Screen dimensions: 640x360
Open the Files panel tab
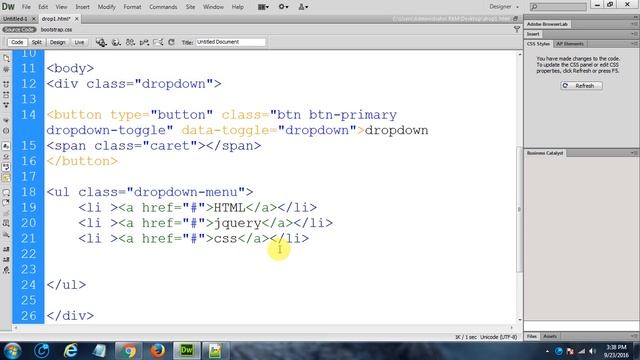click(x=532, y=336)
